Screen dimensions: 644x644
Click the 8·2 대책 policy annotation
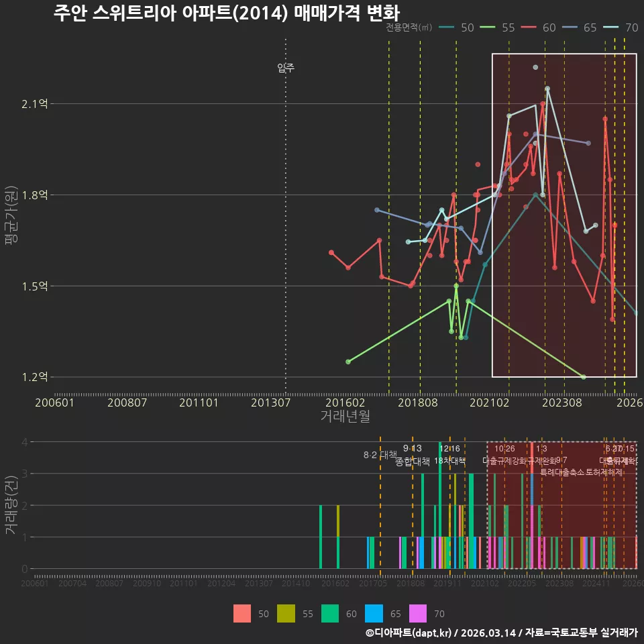tap(380, 455)
